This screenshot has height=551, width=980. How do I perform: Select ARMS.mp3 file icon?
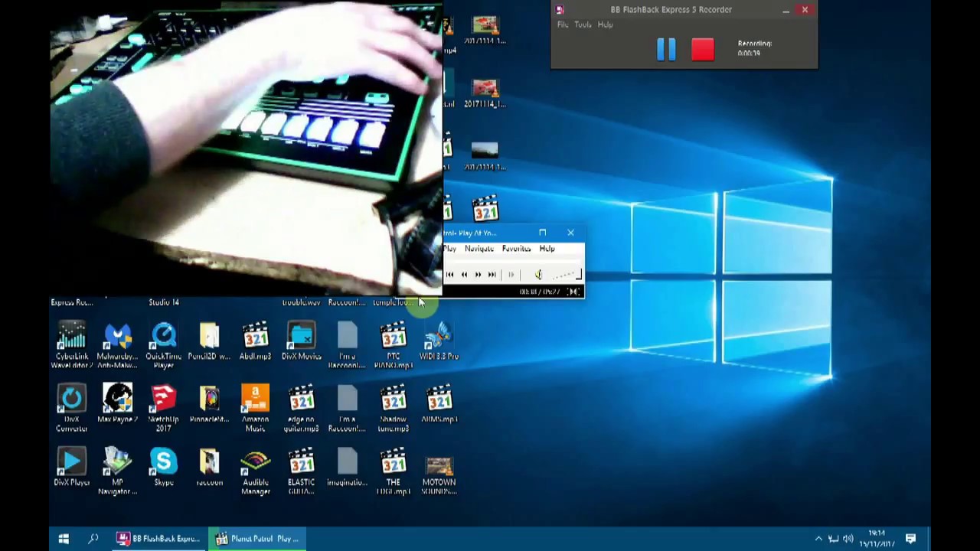(x=439, y=404)
